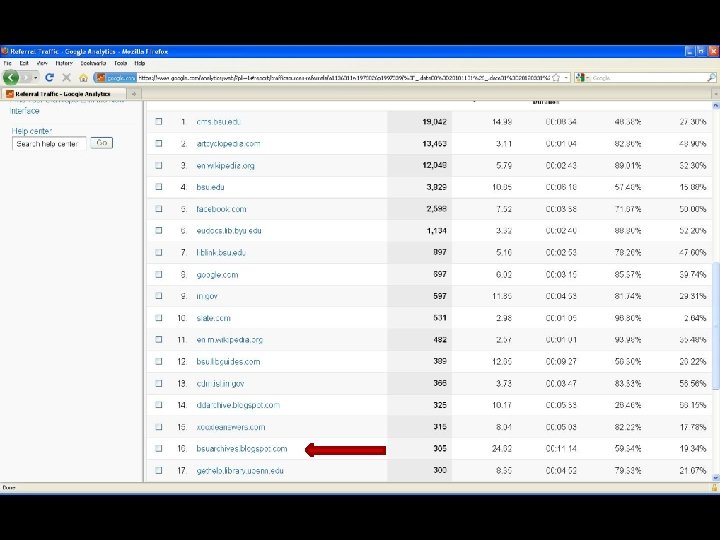The width and height of the screenshot is (720, 540).
Task: Open the list all tabs dropdown
Action: 715,94
